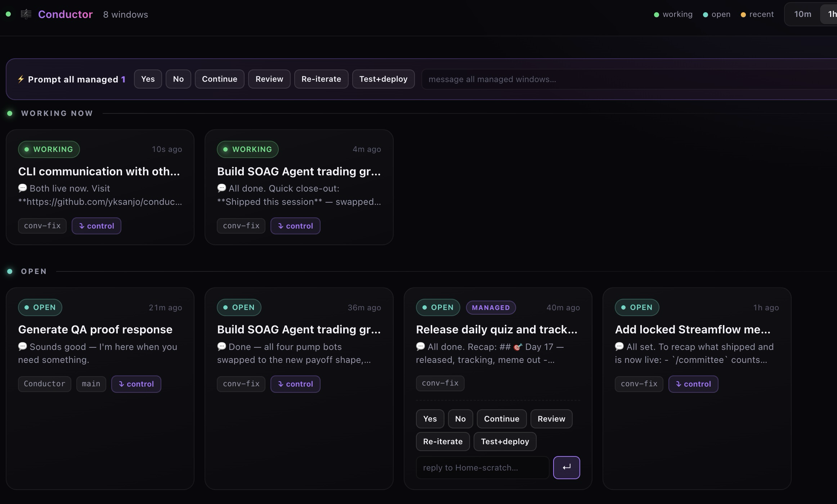The height and width of the screenshot is (504, 837).
Task: Focus the reply to Home-scratch input
Action: (483, 468)
